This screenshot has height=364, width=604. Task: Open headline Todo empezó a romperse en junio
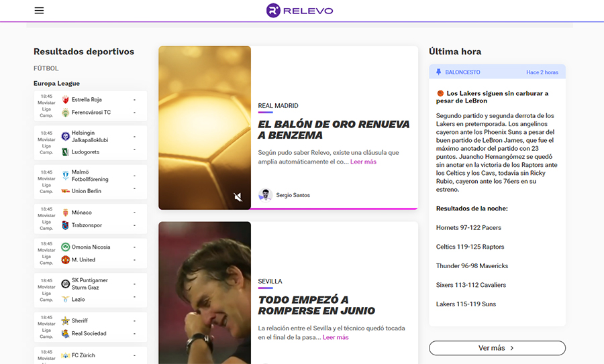pos(317,305)
